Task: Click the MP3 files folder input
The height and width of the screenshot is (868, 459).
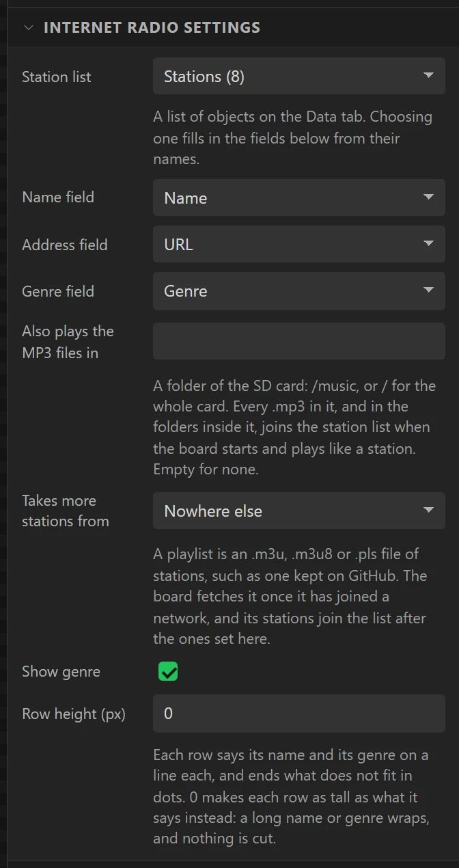Action: tap(299, 341)
